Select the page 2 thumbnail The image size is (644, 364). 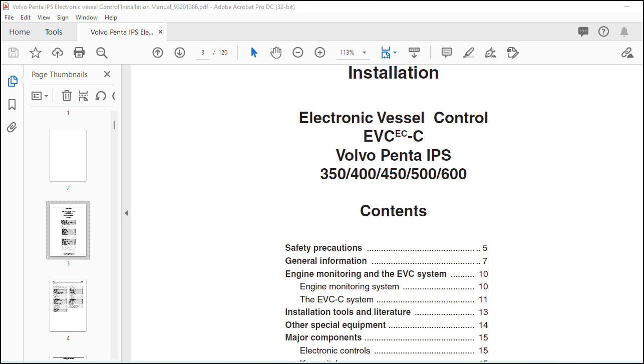68,155
